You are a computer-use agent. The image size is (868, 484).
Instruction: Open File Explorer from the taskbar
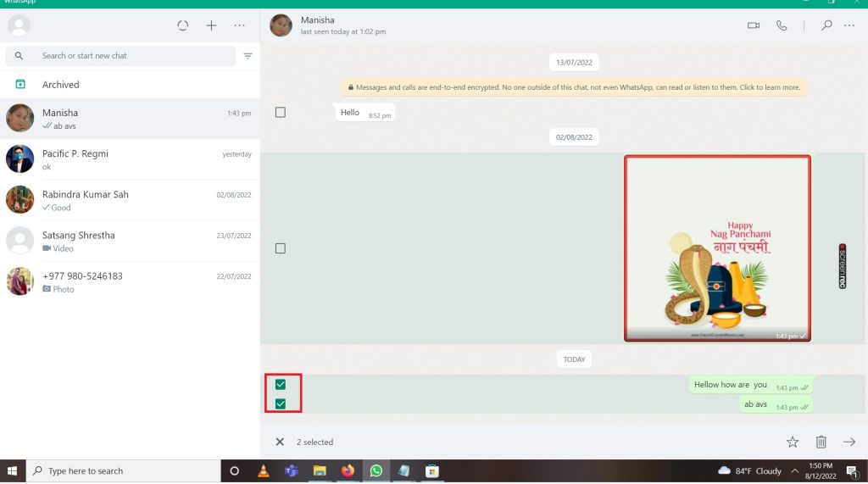[x=320, y=470]
